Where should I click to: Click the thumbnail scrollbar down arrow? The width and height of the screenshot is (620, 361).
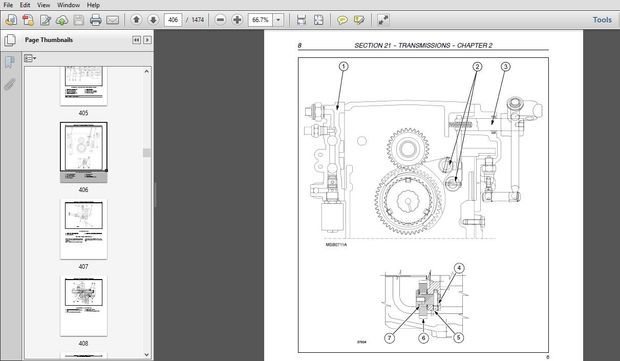(147, 355)
